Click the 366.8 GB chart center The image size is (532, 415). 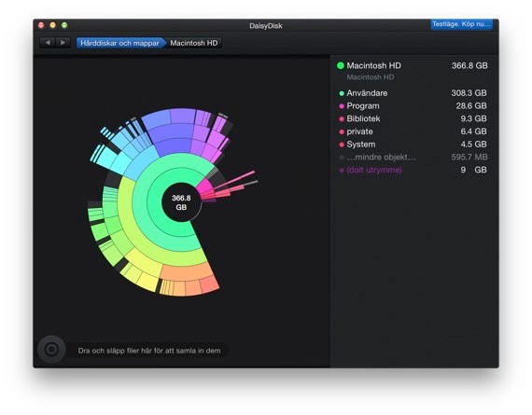pyautogui.click(x=181, y=202)
